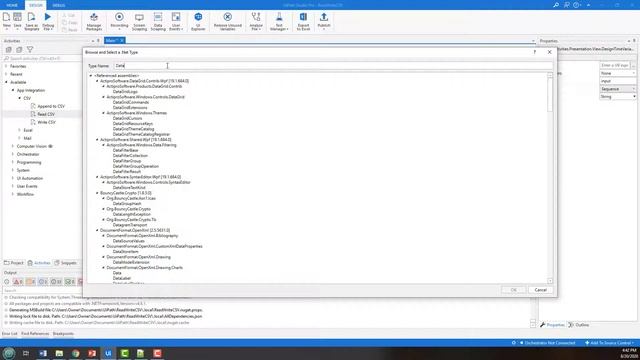Click the Publish ribbon icon
640x360 pixels.
[324, 21]
